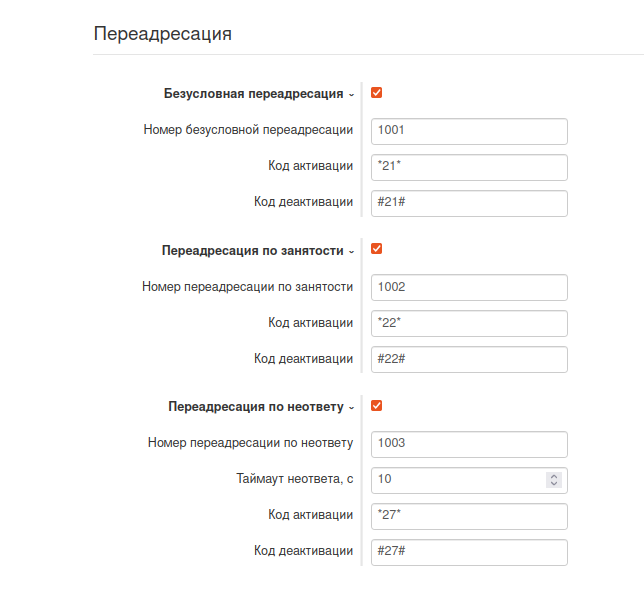
Task: Click the deactivation code field containing #21#
Action: 468,202
